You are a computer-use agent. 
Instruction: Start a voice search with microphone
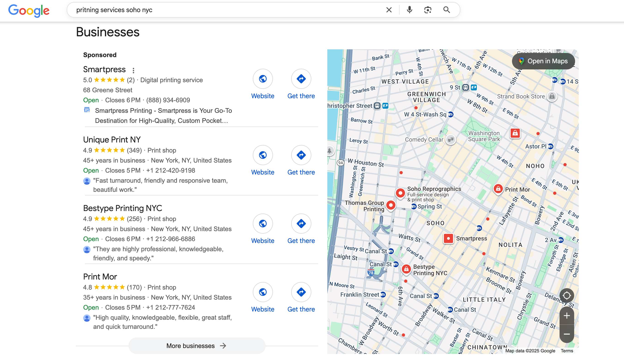coord(410,10)
